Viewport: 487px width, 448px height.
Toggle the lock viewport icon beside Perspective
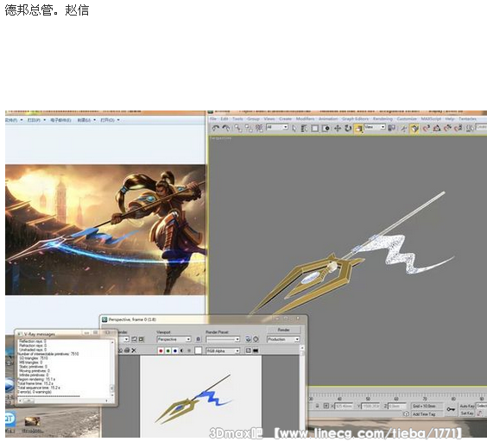199,339
